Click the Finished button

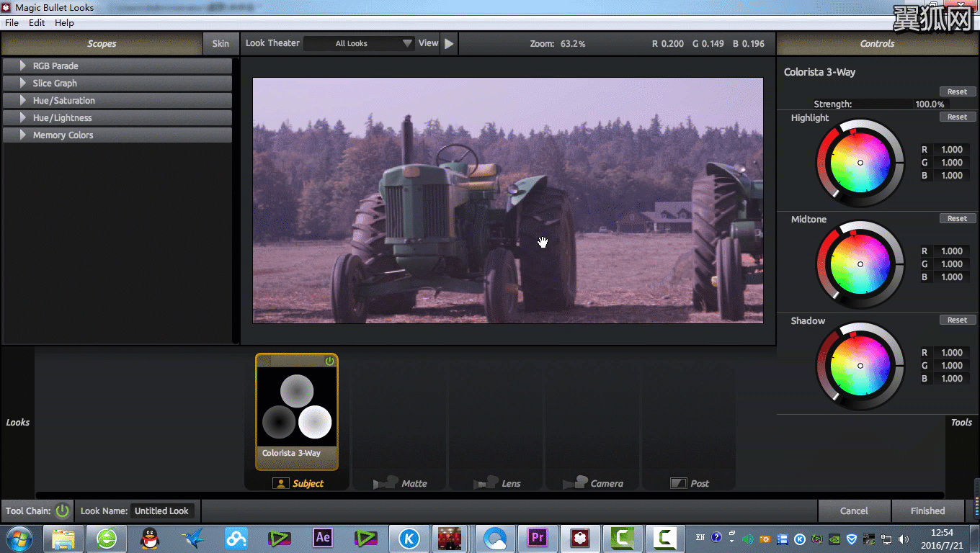(927, 511)
